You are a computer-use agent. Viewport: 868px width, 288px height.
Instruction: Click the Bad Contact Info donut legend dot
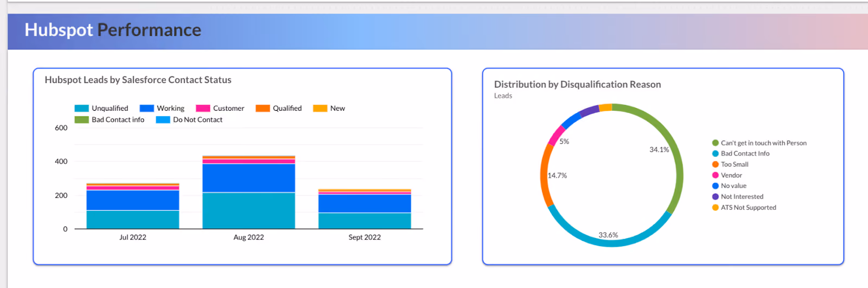click(716, 154)
